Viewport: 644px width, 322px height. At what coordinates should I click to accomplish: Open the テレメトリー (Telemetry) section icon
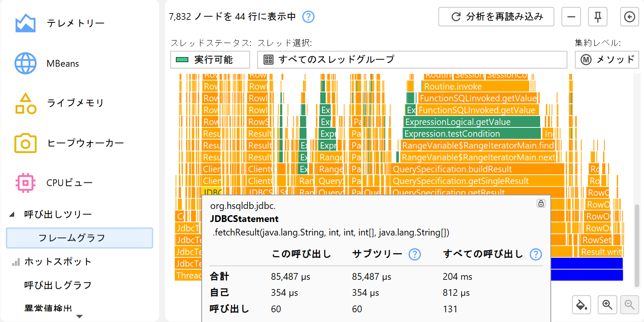coord(25,23)
